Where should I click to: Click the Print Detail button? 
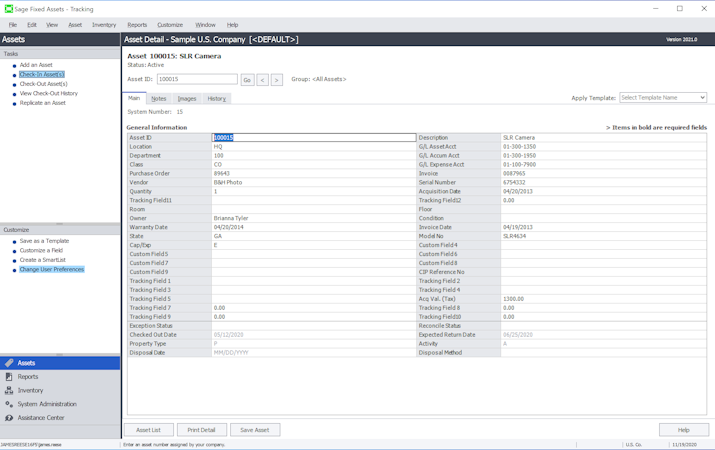coord(201,430)
